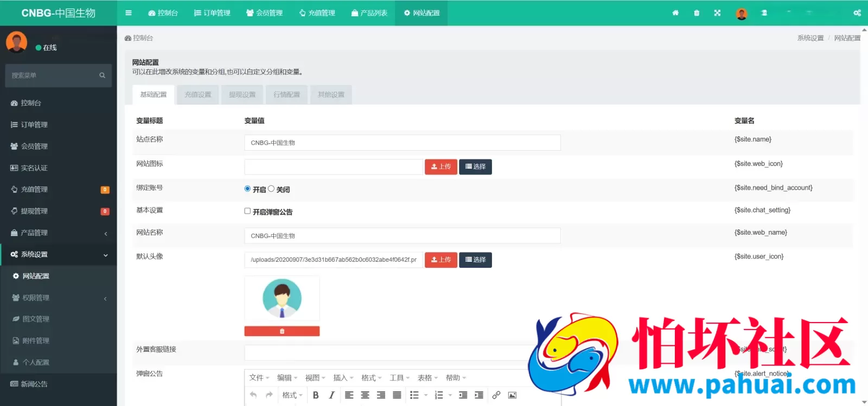Open 订单管理 in the top navigation
The image size is (868, 406).
point(212,12)
